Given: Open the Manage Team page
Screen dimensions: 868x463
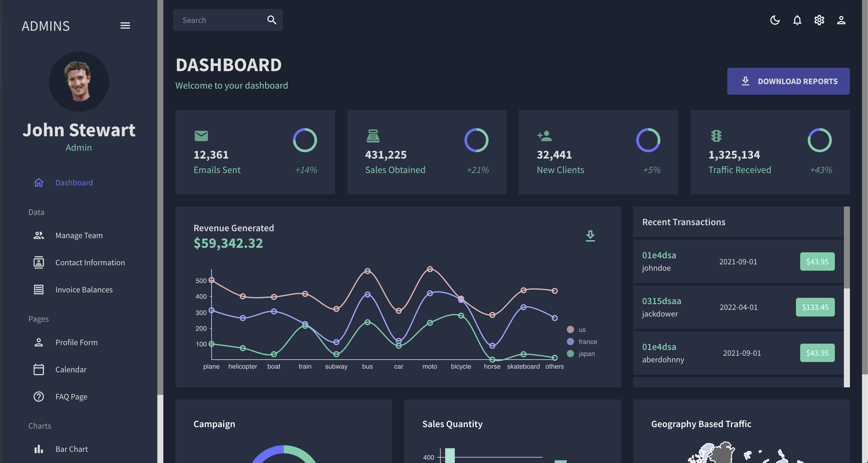Looking at the screenshot, I should coord(79,235).
